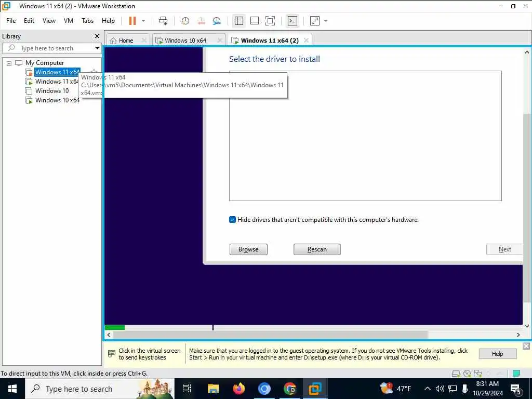Toggle the library sidebar view icon
The height and width of the screenshot is (399, 532).
click(239, 21)
